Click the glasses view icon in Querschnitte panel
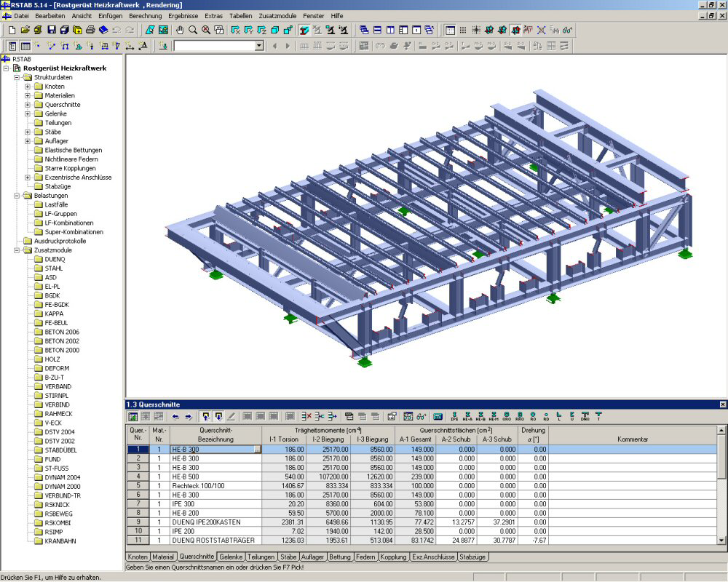Viewport: 728px width, 582px height. point(421,416)
